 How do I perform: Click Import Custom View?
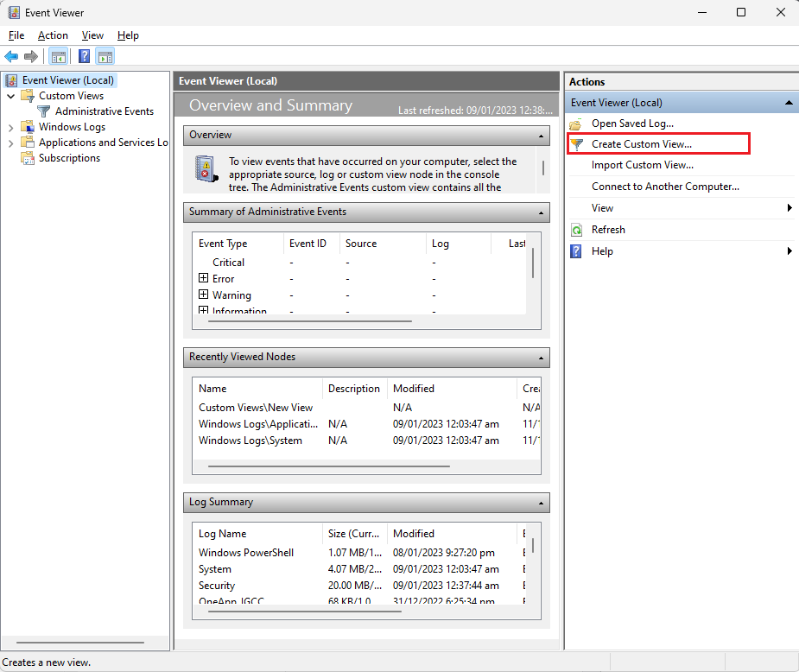pyautogui.click(x=641, y=165)
